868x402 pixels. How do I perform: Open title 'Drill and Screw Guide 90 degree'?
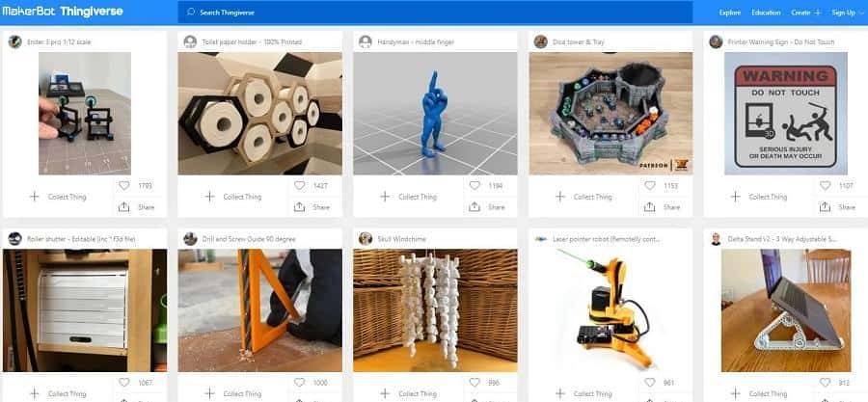249,239
